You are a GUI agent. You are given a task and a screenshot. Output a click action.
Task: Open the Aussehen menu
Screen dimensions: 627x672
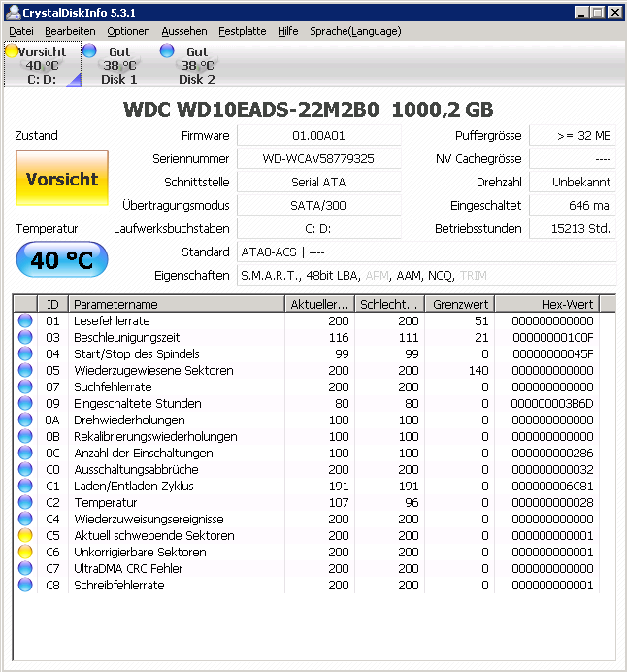184,31
